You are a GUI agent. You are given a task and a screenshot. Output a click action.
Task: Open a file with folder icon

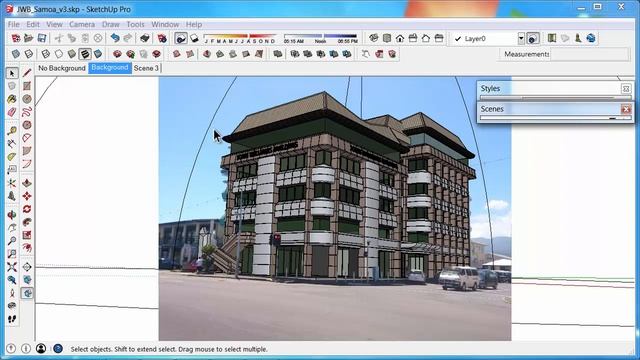[29, 38]
